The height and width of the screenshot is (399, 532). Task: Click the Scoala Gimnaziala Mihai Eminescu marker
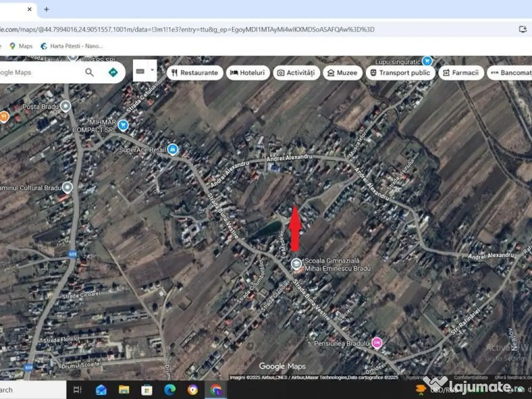click(296, 264)
